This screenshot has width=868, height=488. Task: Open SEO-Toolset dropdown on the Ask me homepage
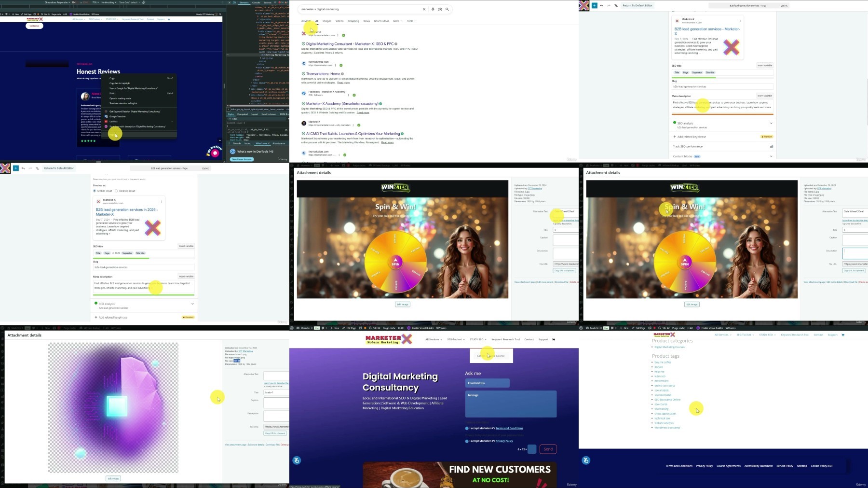click(x=456, y=339)
